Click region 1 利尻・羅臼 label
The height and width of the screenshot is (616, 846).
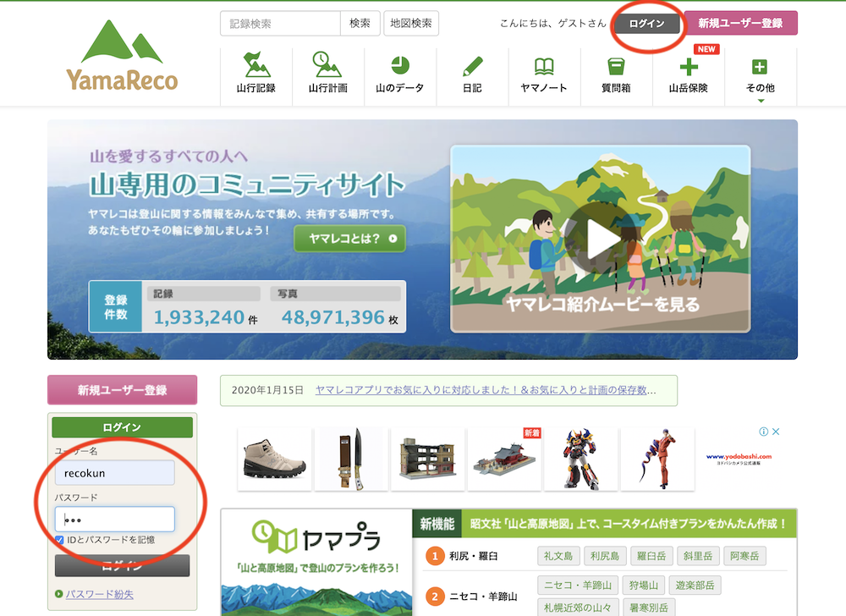473,556
